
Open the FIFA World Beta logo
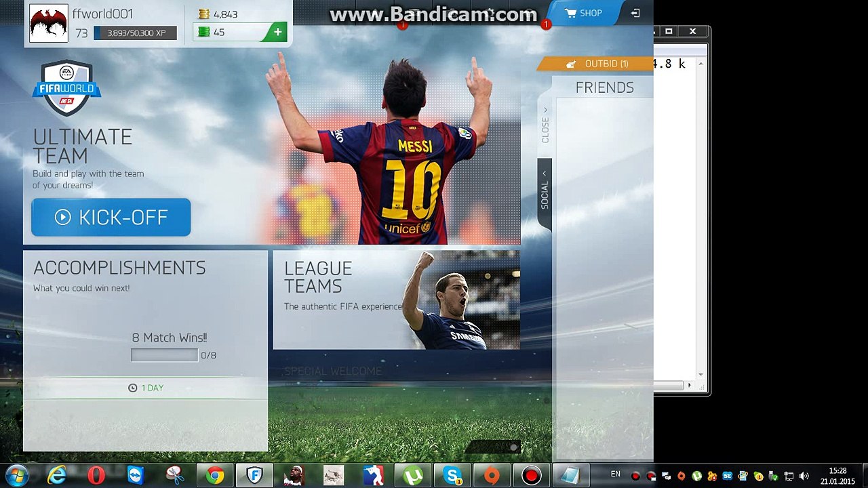pyautogui.click(x=66, y=88)
